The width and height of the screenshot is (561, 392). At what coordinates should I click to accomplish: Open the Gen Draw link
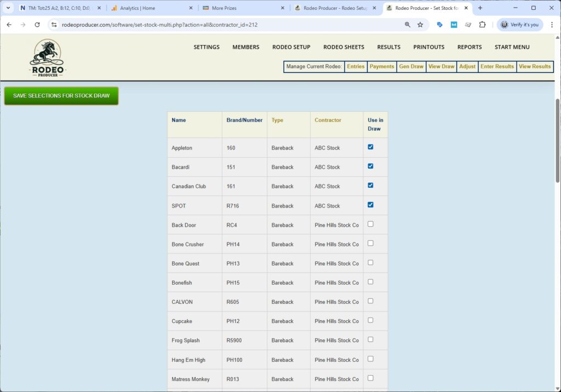point(411,66)
